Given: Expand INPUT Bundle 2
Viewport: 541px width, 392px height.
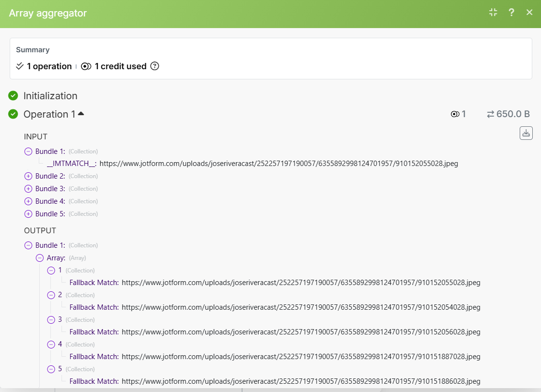Looking at the screenshot, I should pos(28,176).
